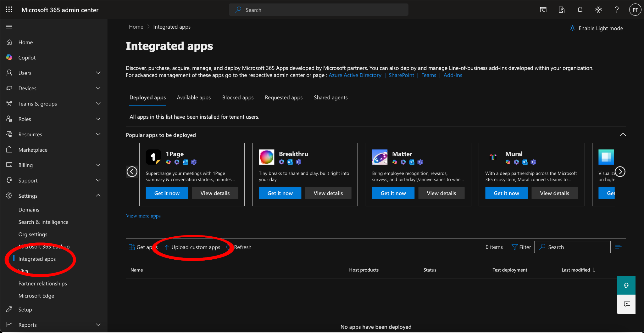The width and height of the screenshot is (644, 333).
Task: Click Get it now for 1Page
Action: click(x=167, y=193)
